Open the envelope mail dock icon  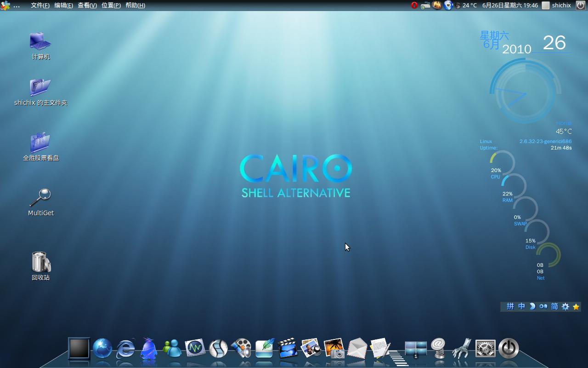pyautogui.click(x=357, y=348)
